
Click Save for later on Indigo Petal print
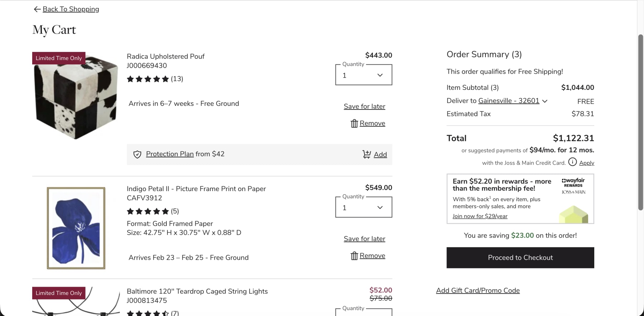coord(364,239)
